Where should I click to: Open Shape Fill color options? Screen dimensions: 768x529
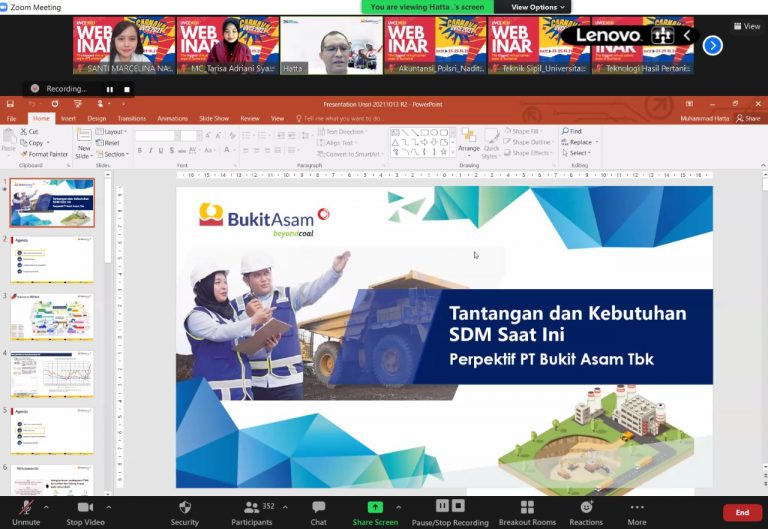pos(525,131)
